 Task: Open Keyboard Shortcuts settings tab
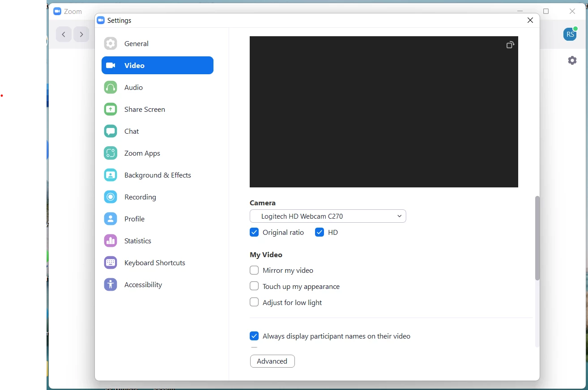[x=158, y=263]
